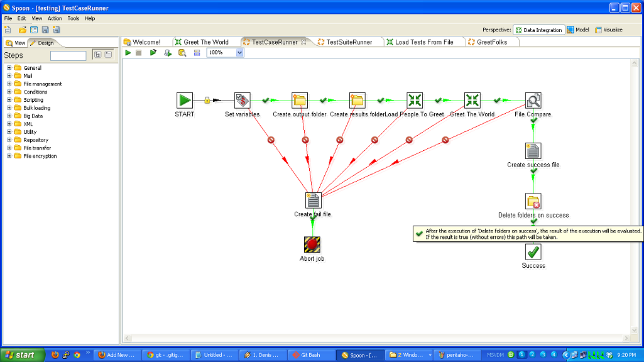Switch to the View panel tab
644x362 pixels.
click(x=16, y=43)
